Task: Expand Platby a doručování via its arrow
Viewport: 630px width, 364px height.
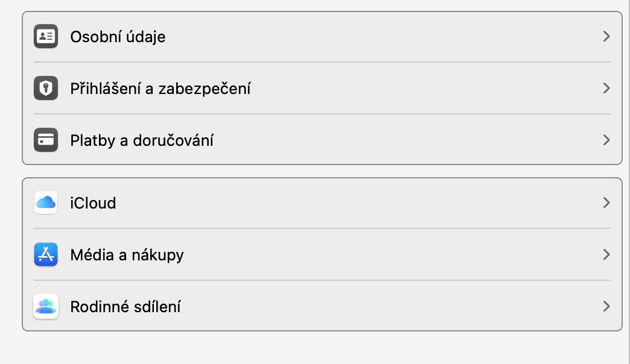Action: click(606, 140)
